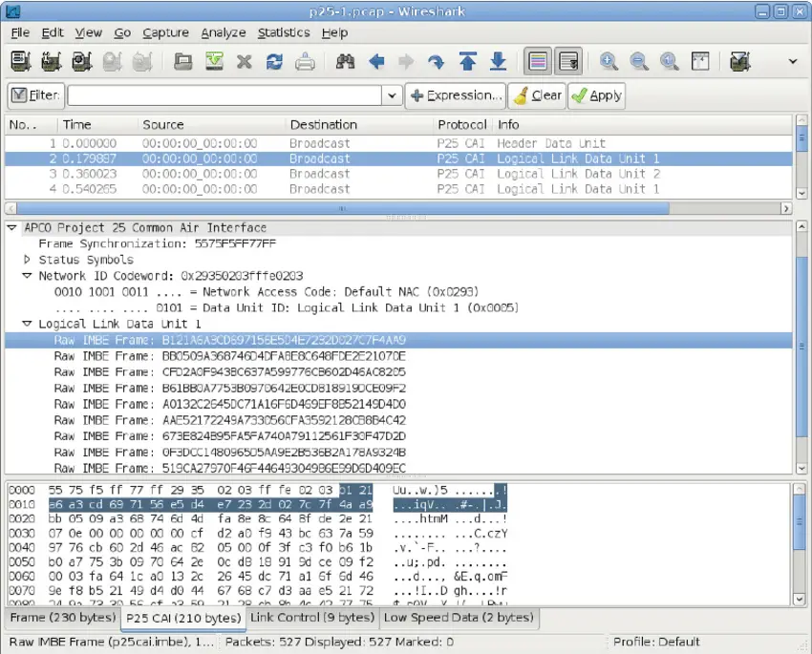
Task: Open the Analyze menu
Action: pos(224,32)
